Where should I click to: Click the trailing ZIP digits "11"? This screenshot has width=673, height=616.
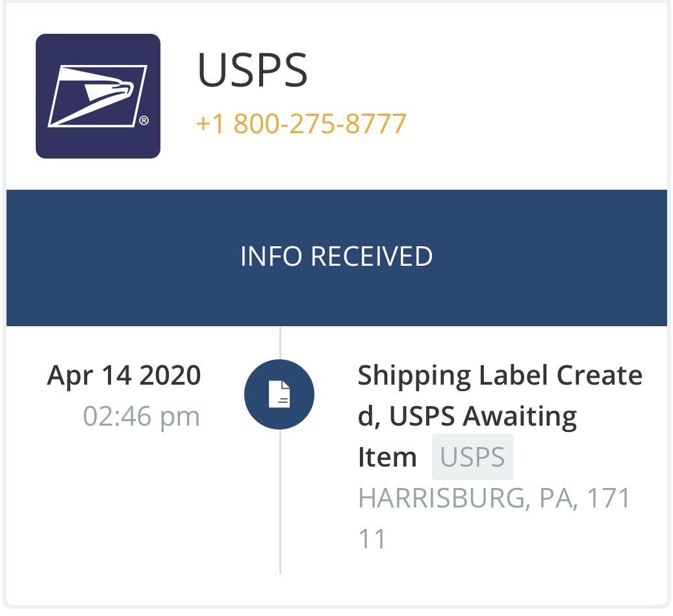pyautogui.click(x=372, y=539)
